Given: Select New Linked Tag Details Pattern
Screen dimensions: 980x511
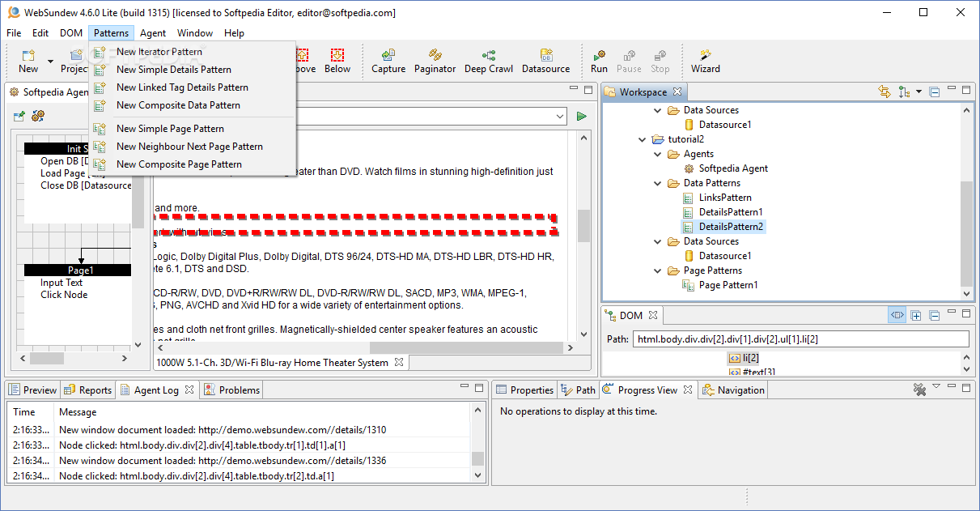Looking at the screenshot, I should (x=182, y=87).
